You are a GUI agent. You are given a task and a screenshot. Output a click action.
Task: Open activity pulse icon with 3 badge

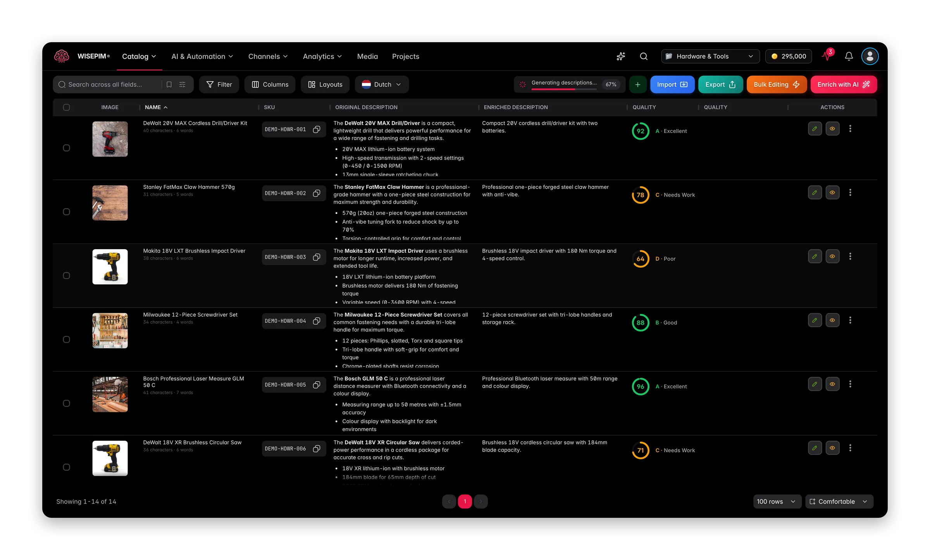(827, 56)
